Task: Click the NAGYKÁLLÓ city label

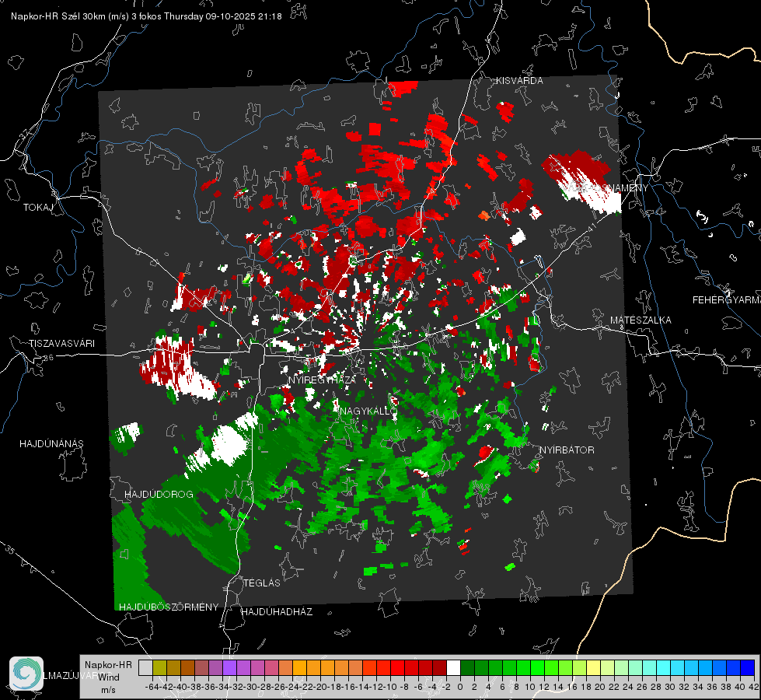Action: [x=369, y=411]
